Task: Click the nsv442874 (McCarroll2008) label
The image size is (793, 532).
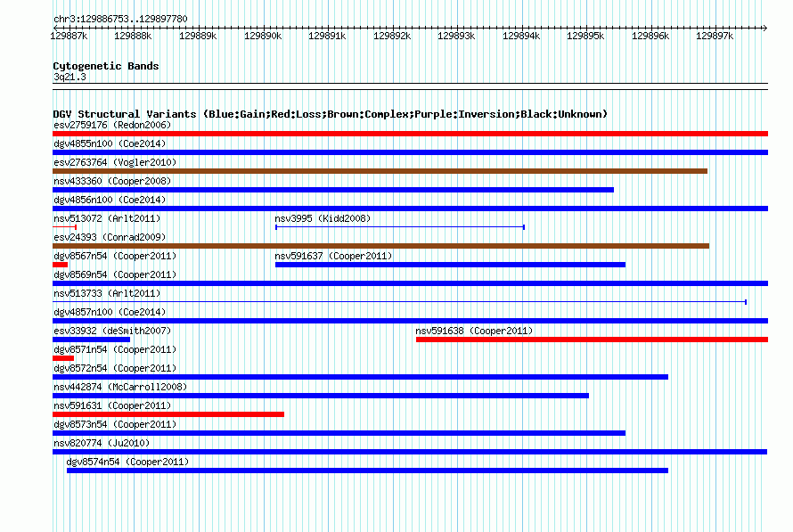Action: (120, 387)
